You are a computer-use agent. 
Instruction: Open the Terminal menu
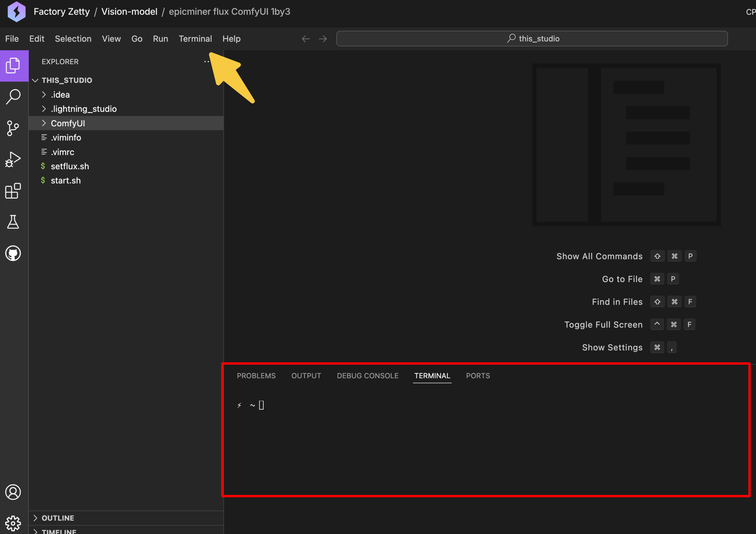(195, 39)
